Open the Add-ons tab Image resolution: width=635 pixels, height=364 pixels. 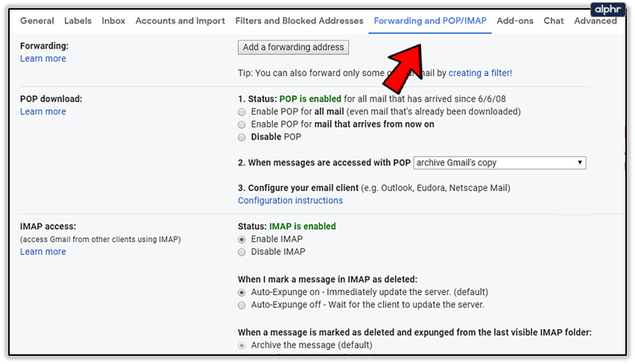click(515, 21)
